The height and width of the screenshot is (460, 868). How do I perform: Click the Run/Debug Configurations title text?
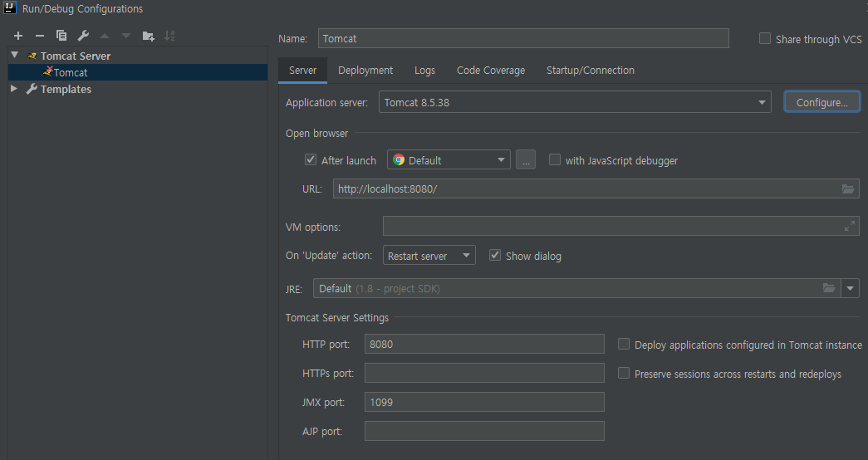click(82, 9)
